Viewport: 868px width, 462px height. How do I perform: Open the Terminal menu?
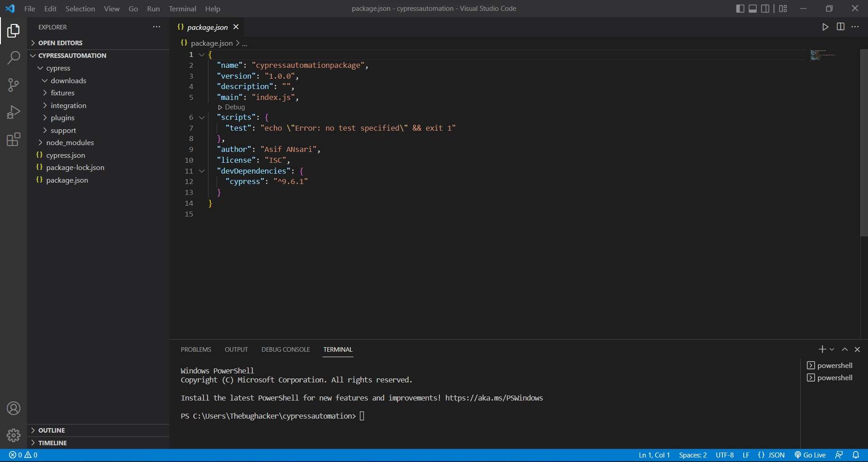coord(182,9)
